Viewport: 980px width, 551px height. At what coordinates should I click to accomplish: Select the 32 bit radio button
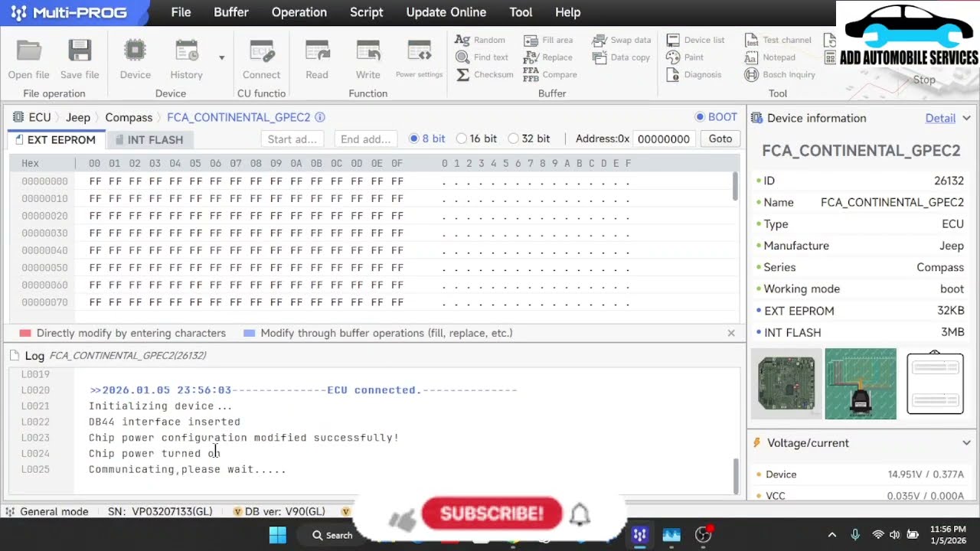click(x=514, y=139)
